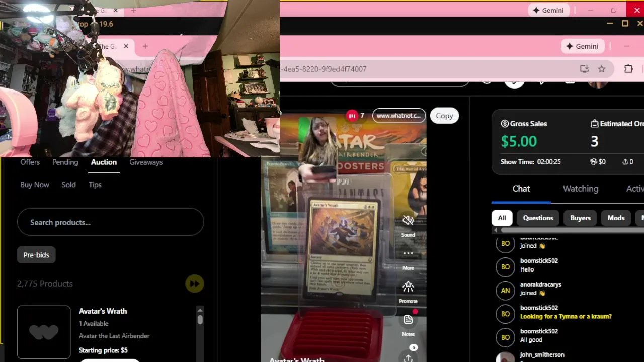Click boomstick502 avatar beside 'Hello'

(x=506, y=267)
